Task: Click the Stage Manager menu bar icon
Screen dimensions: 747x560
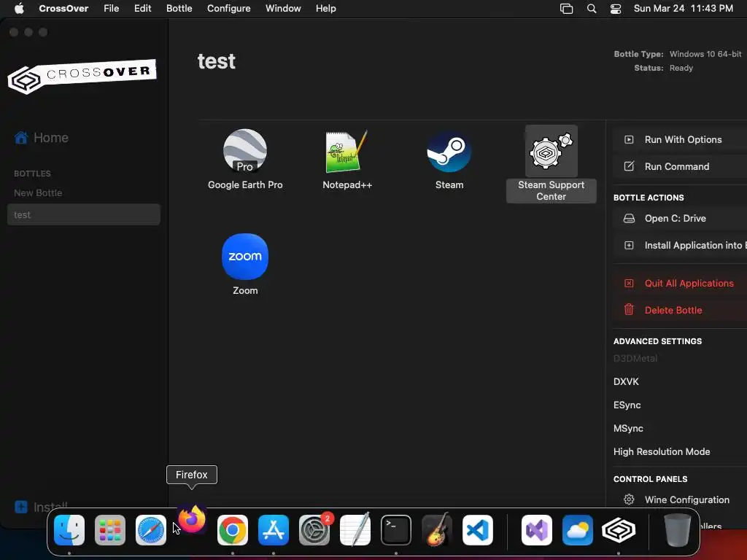Action: click(566, 9)
